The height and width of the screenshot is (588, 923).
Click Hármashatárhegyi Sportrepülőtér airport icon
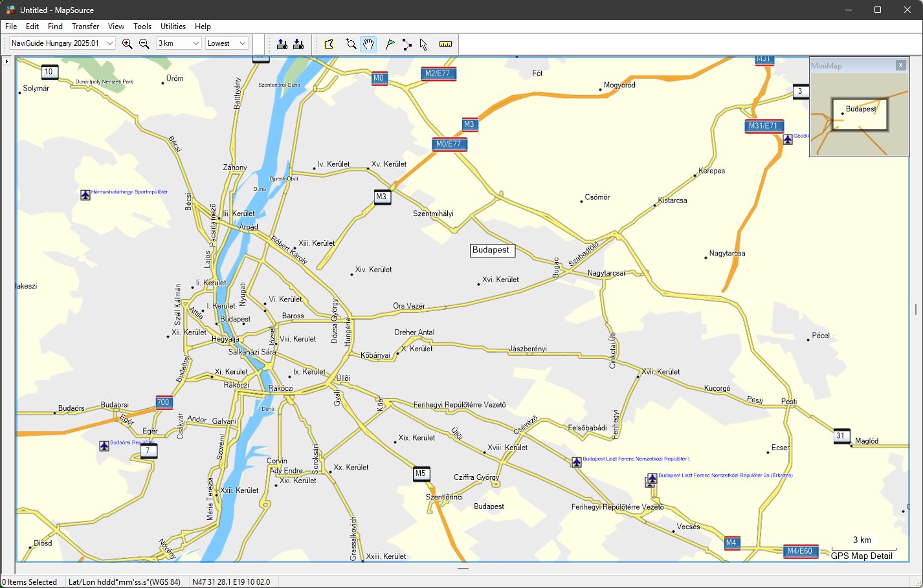[x=85, y=195]
